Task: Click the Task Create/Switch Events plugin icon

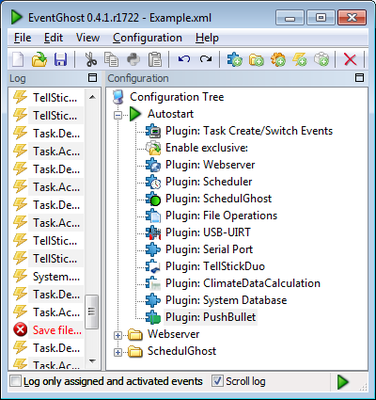Action: click(153, 131)
